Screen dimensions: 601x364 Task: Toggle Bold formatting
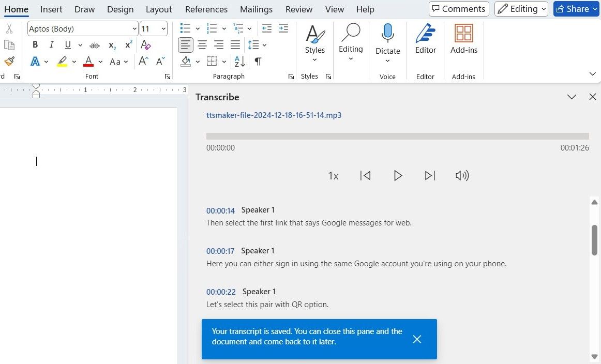tap(35, 45)
